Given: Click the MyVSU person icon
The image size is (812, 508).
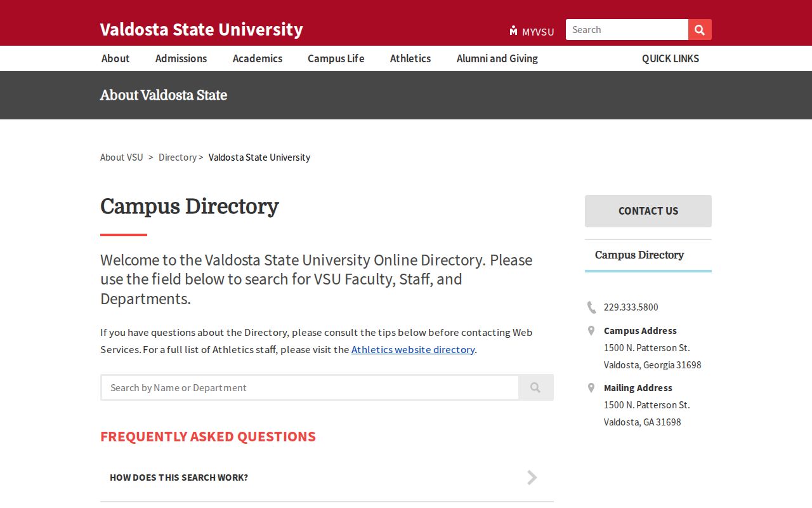Looking at the screenshot, I should [513, 30].
